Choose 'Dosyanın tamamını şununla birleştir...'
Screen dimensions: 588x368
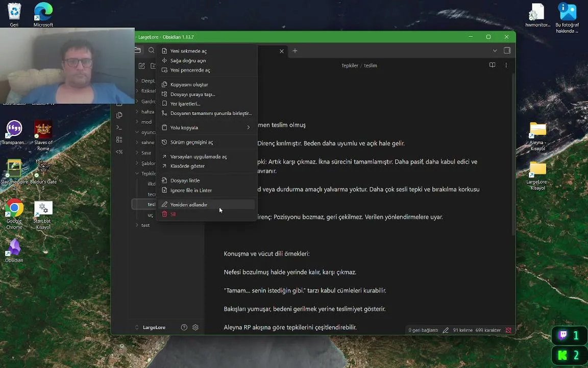point(207,113)
